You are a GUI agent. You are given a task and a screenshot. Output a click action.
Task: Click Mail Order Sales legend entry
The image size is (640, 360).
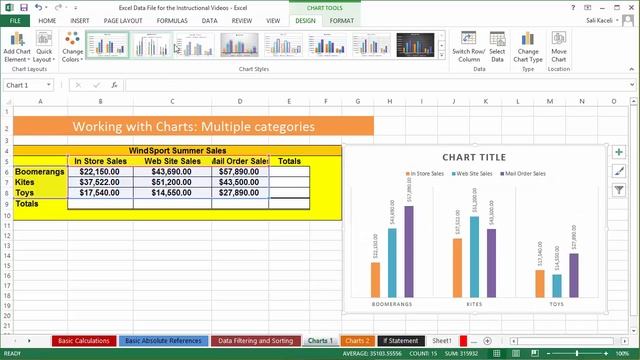tap(522, 173)
